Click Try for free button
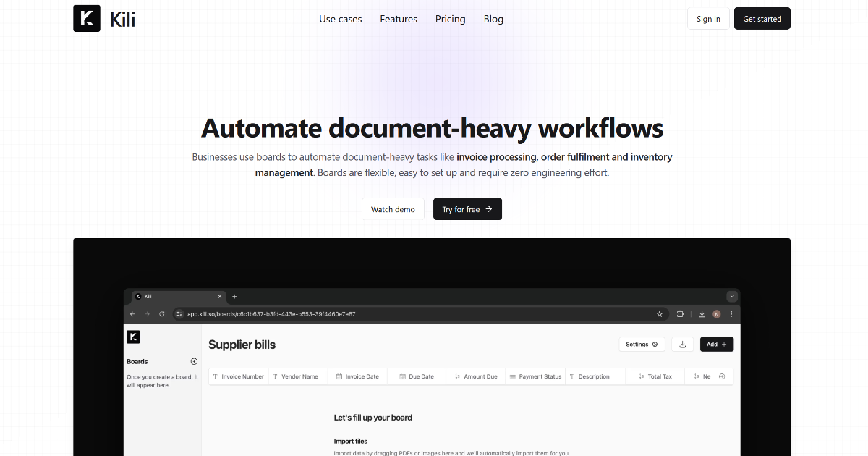This screenshot has height=456, width=868. 467,209
